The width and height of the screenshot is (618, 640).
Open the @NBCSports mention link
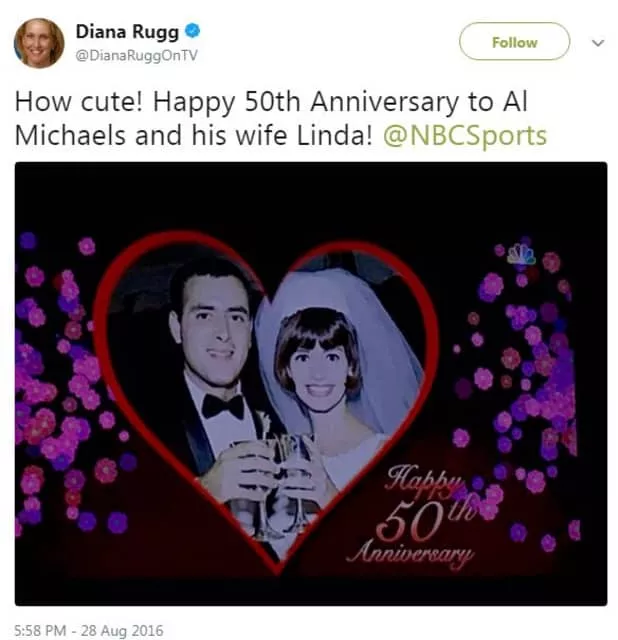coord(465,136)
